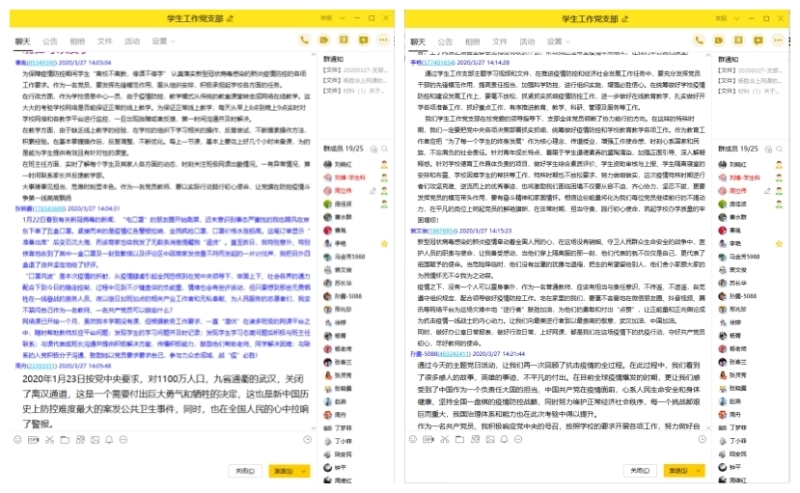Open GIF picker in left window toolbar
This screenshot has width=800, height=493.
pyautogui.click(x=33, y=439)
